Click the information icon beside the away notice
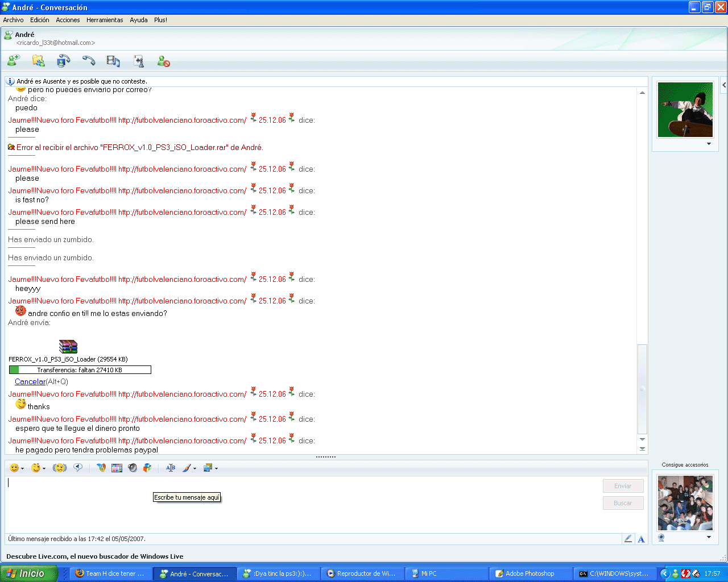 click(x=10, y=81)
